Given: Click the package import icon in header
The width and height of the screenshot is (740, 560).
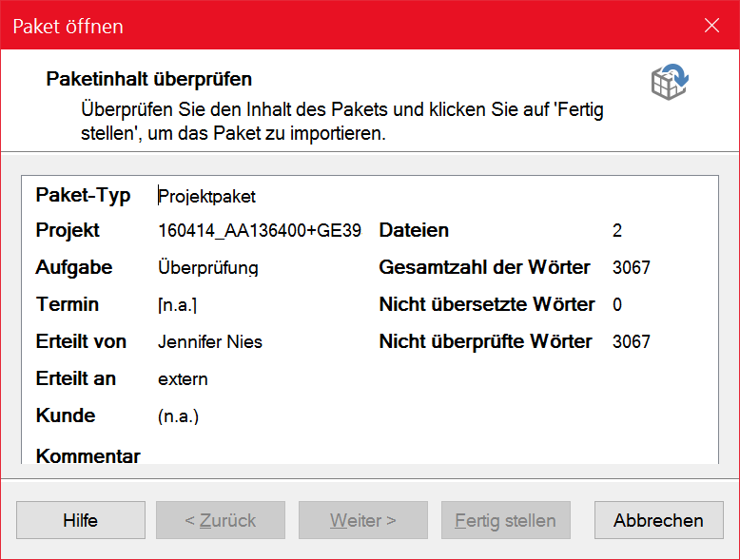Looking at the screenshot, I should [670, 82].
